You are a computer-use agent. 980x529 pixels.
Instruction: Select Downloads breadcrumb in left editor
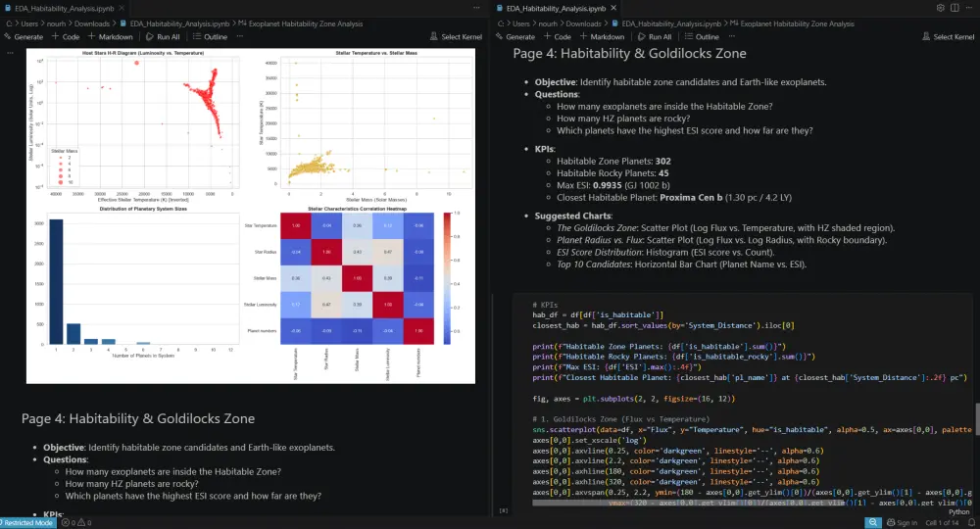coord(92,24)
